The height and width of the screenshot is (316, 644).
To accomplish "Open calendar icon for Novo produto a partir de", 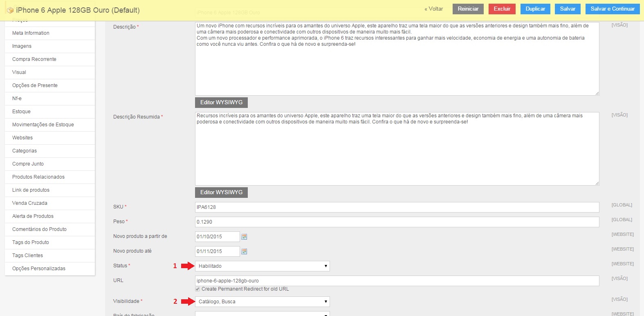I will click(x=244, y=237).
